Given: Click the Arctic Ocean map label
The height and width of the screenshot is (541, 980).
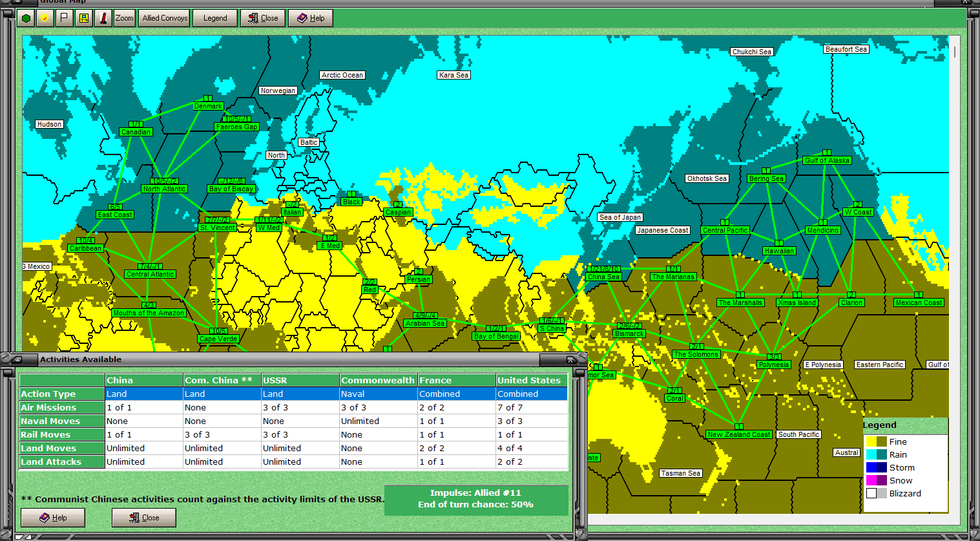Looking at the screenshot, I should [x=342, y=75].
